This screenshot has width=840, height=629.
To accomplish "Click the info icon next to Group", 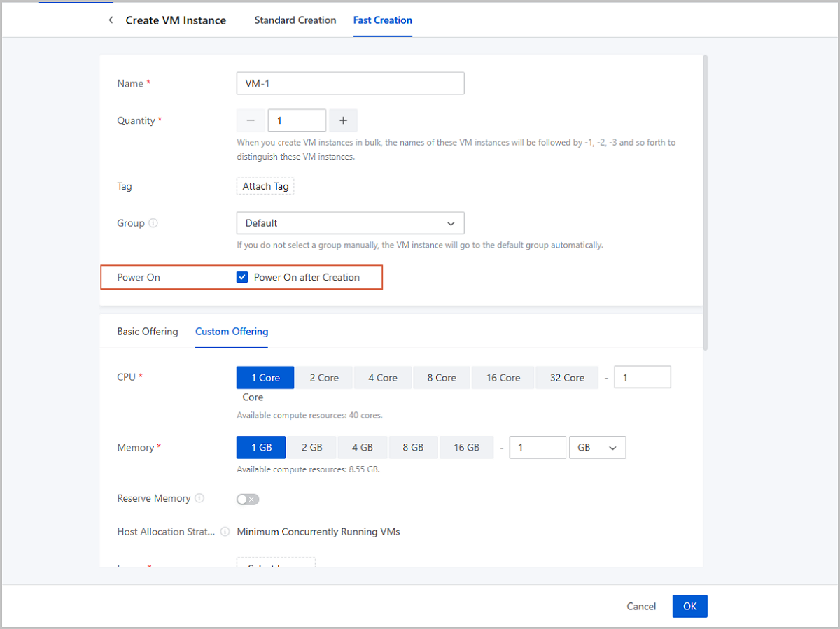I will (153, 223).
